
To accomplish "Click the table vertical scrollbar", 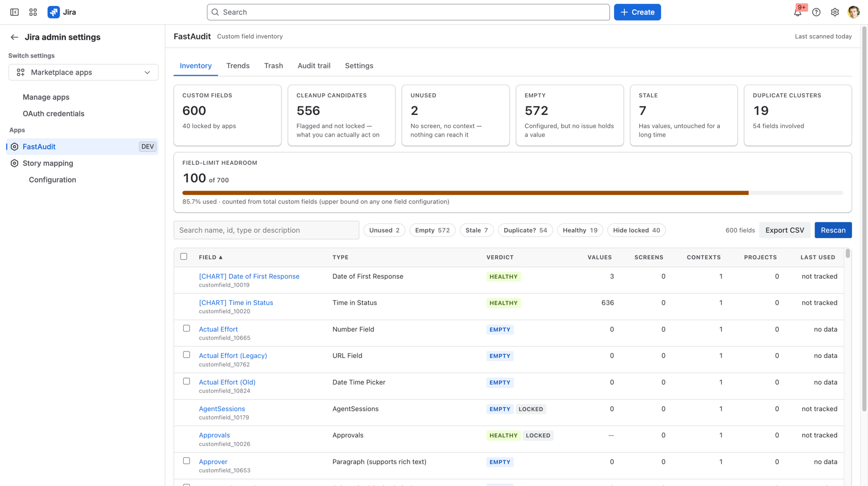I will pos(847,253).
